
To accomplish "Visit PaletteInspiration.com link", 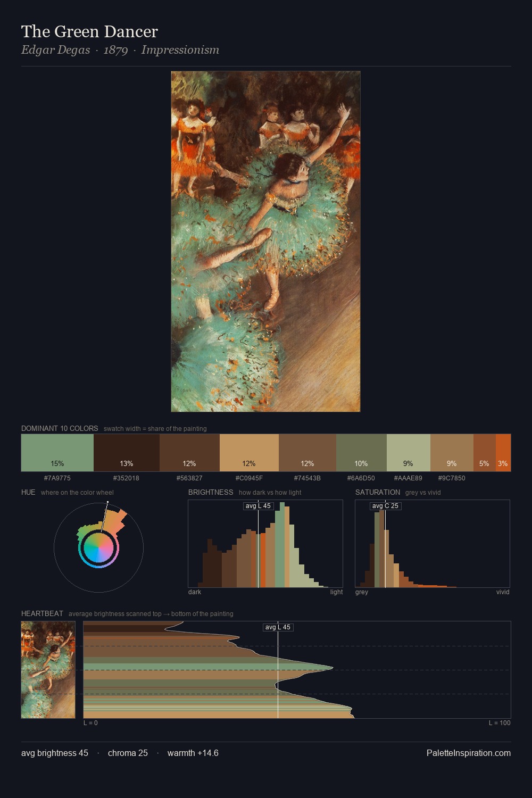I will (x=469, y=753).
